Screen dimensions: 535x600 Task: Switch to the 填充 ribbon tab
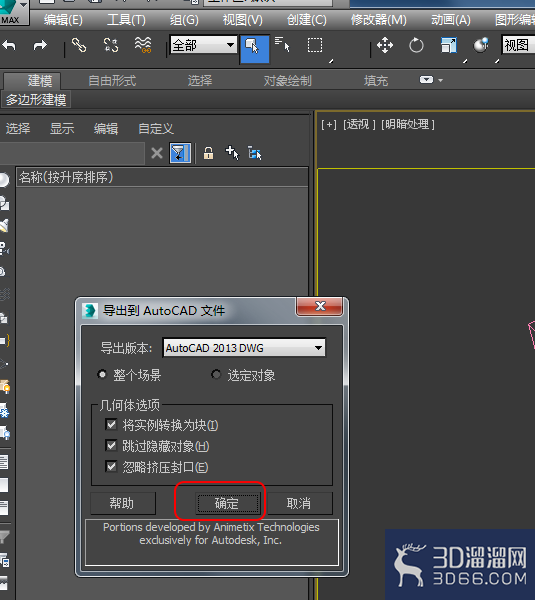(376, 81)
